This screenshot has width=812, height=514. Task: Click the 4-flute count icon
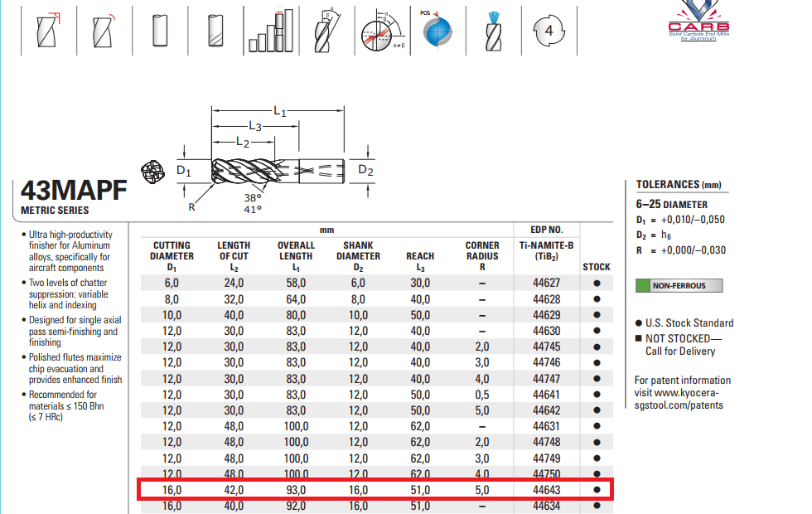(549, 31)
